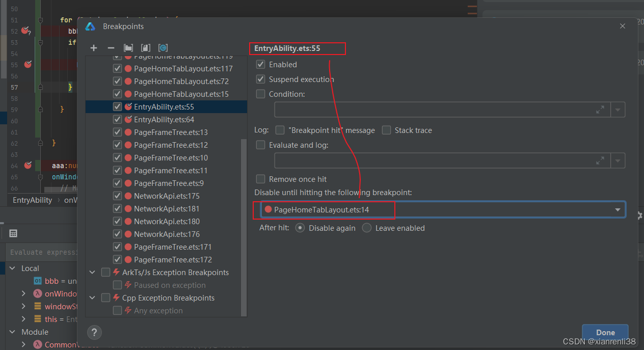Viewport: 644px width, 350px height.
Task: Expand this variable node
Action: pyautogui.click(x=23, y=319)
